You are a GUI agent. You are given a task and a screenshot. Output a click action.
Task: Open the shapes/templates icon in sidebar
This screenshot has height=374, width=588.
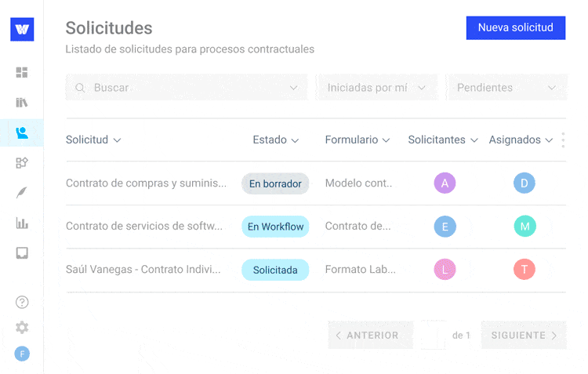(x=22, y=163)
